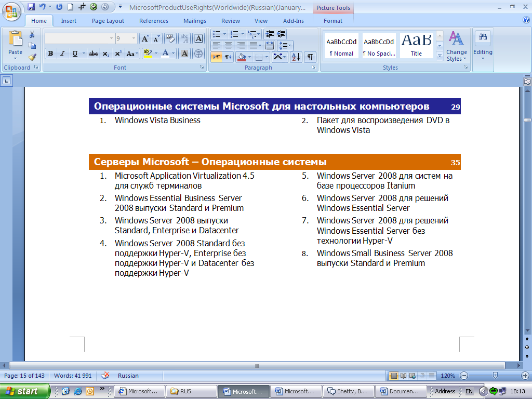Switch to right-to-left text direction

click(x=229, y=57)
